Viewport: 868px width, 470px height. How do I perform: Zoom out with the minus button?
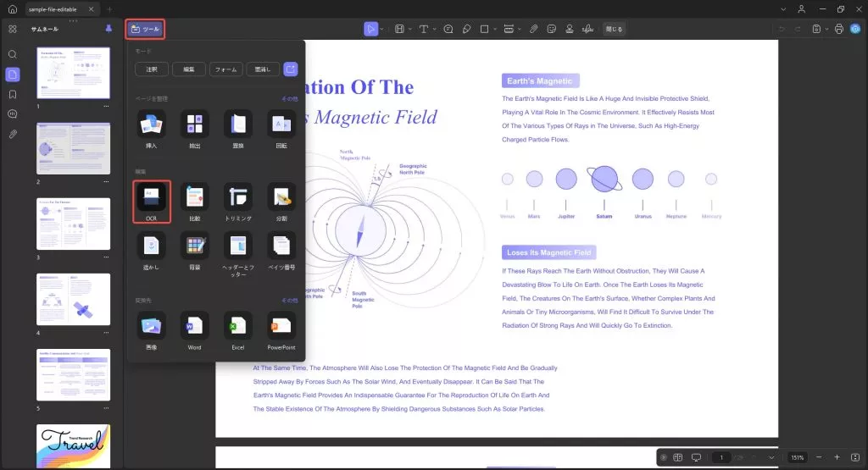[819, 457]
